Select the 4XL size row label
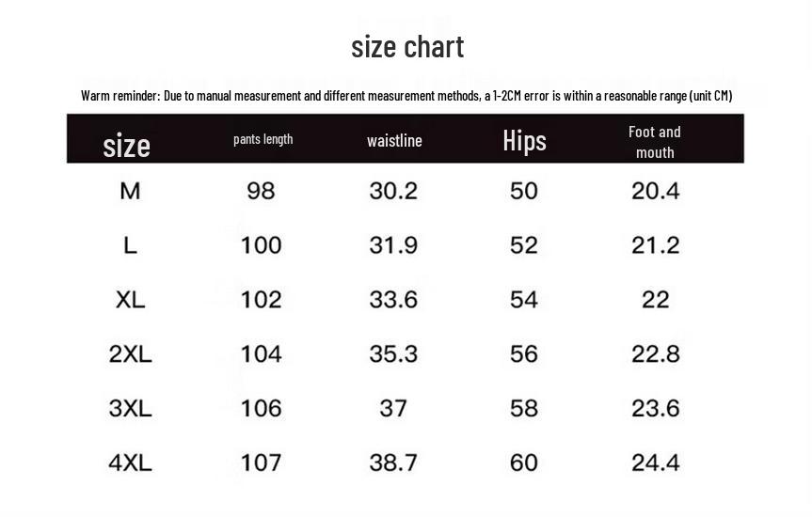The image size is (812, 517). click(x=130, y=462)
